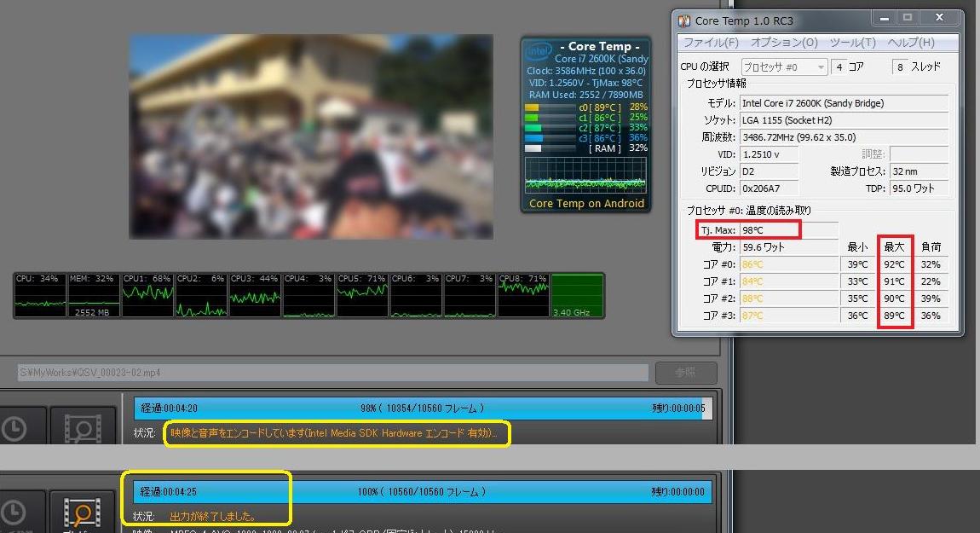Image resolution: width=980 pixels, height=533 pixels.
Task: Click the コア #0 maximum temperature 92°C
Action: coord(895,264)
